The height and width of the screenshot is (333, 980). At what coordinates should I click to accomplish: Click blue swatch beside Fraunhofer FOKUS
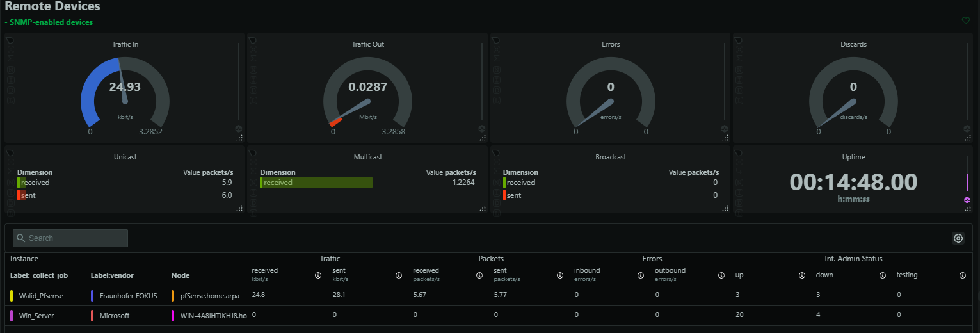(92, 296)
